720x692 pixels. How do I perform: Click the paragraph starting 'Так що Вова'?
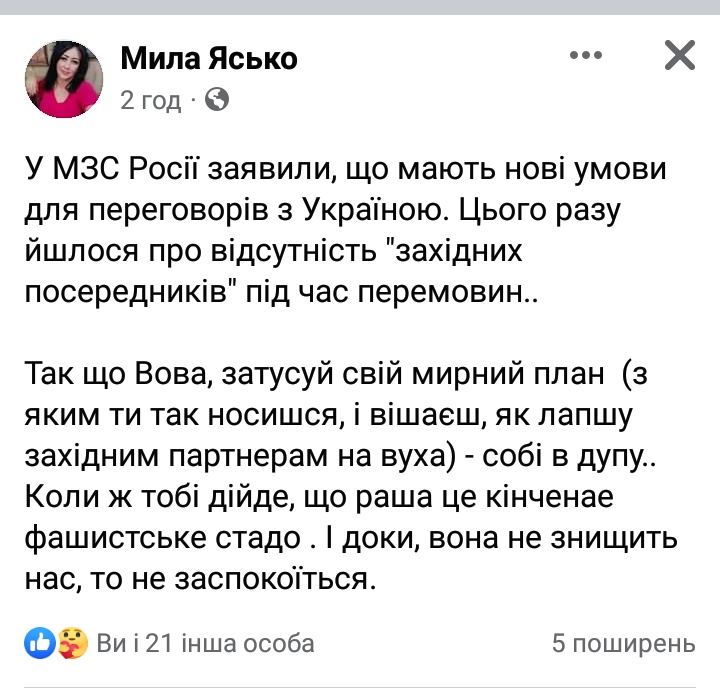[x=351, y=476]
